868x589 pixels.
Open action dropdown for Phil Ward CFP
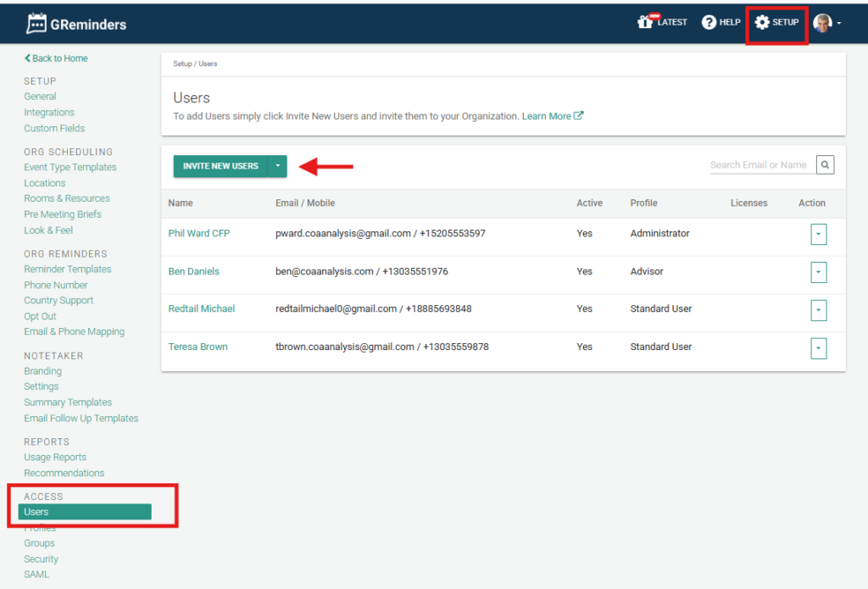[818, 234]
